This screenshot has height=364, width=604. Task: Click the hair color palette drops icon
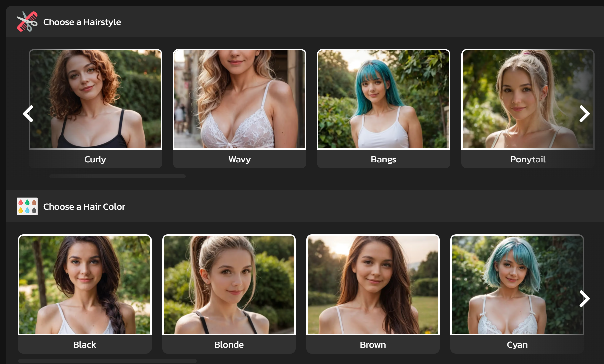point(27,206)
